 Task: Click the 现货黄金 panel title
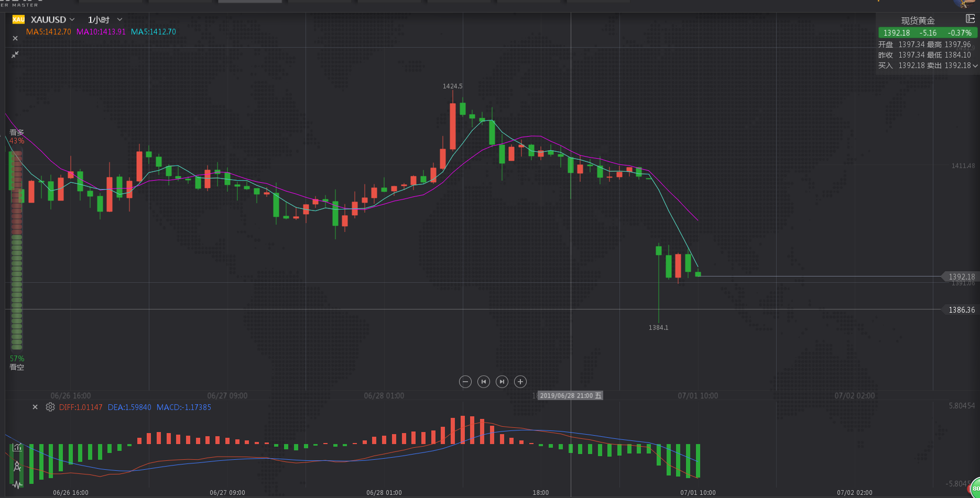coord(918,20)
